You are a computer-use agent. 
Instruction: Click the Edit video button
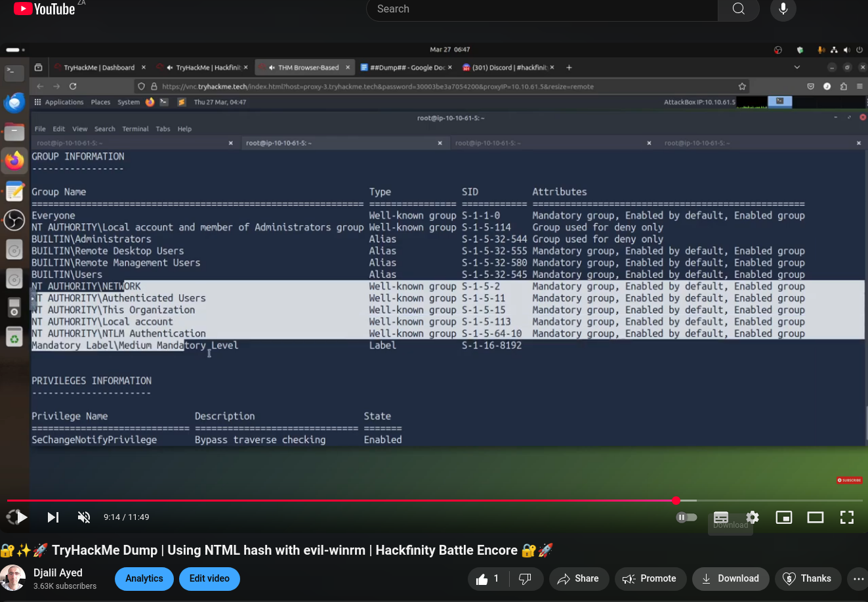(x=209, y=578)
